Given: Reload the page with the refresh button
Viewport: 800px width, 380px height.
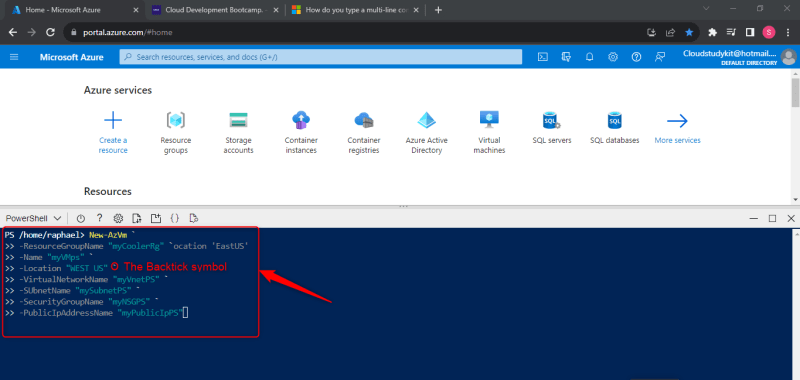Looking at the screenshot, I should coord(50,32).
